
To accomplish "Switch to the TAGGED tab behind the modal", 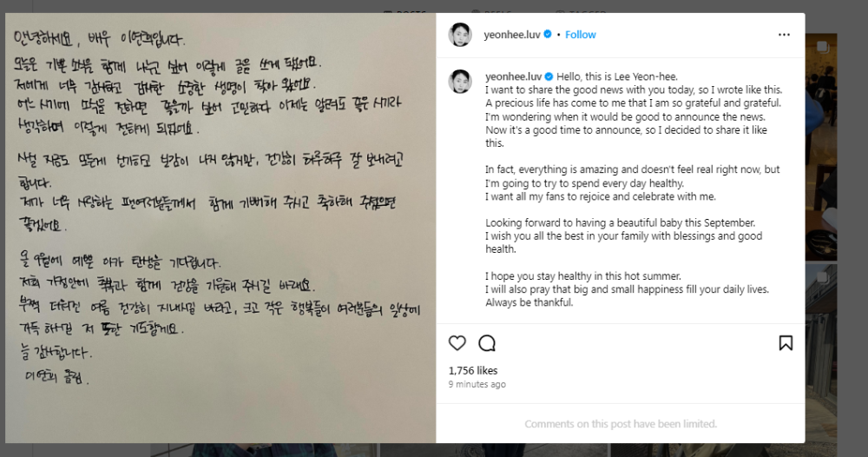I will click(582, 10).
